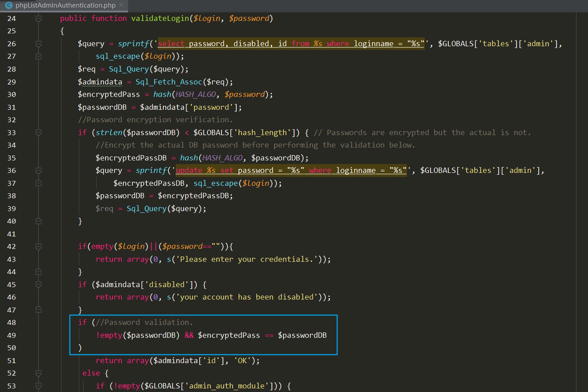Close the phpListAdminAuthentication.php tab

122,5
